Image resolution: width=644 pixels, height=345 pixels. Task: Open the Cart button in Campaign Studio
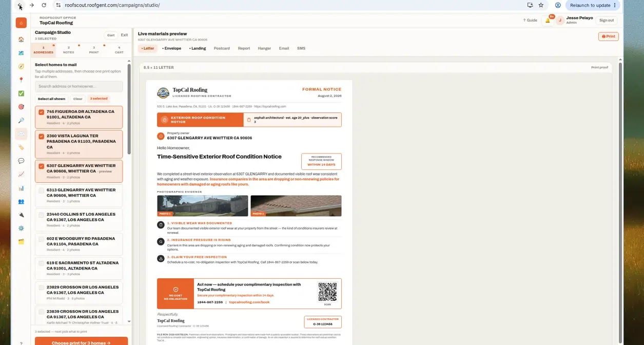[x=111, y=35]
